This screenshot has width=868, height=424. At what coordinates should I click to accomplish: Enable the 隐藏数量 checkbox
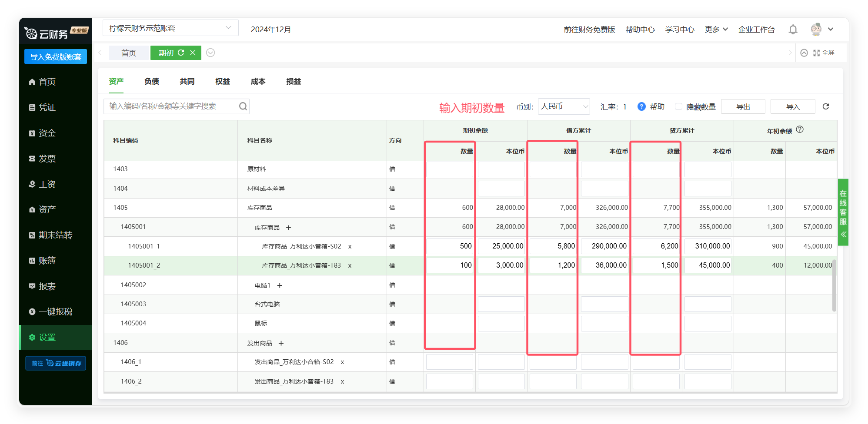coord(678,106)
